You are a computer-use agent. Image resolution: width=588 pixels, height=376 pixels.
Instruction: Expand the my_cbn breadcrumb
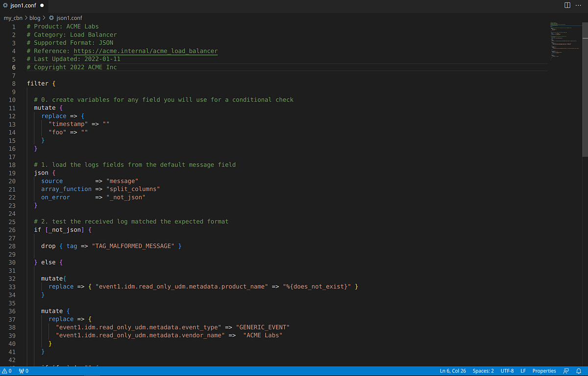pyautogui.click(x=12, y=18)
